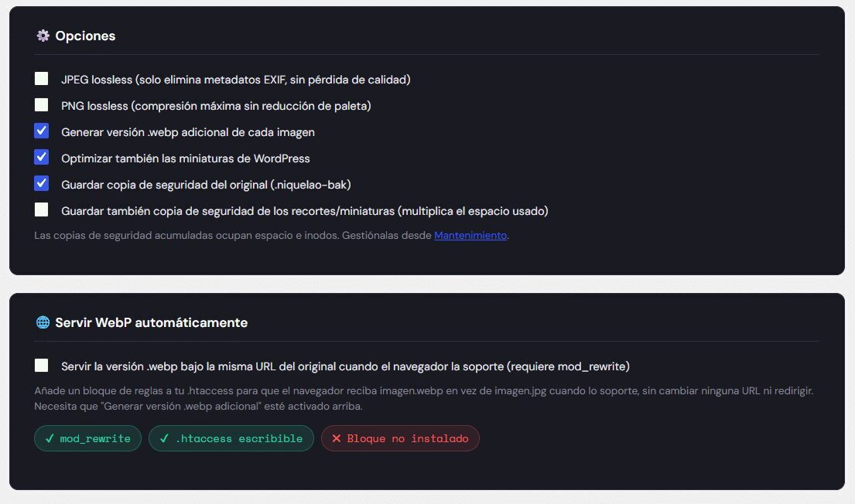Click the green checkmark in mod_rewrite badge
The width and height of the screenshot is (855, 504).
[x=50, y=438]
